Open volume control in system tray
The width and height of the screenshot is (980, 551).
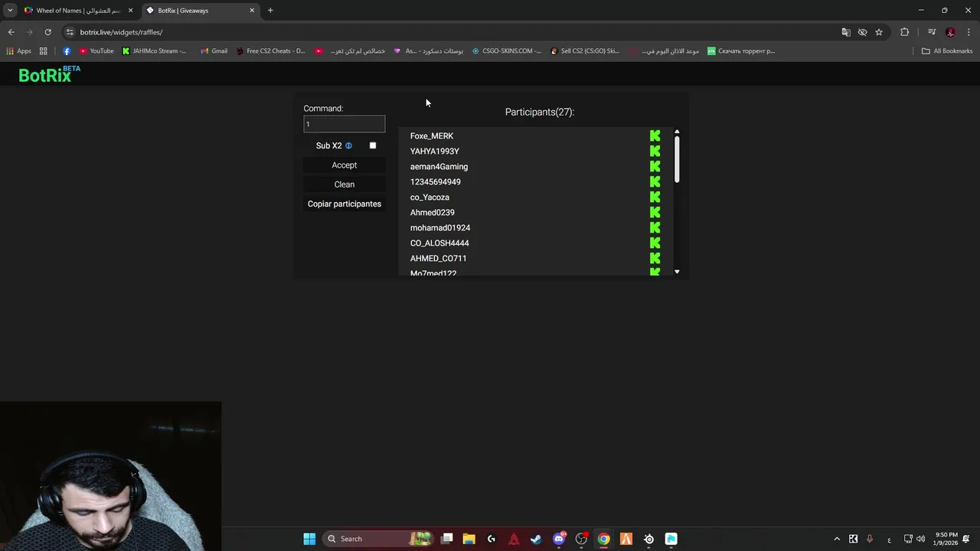(x=920, y=539)
